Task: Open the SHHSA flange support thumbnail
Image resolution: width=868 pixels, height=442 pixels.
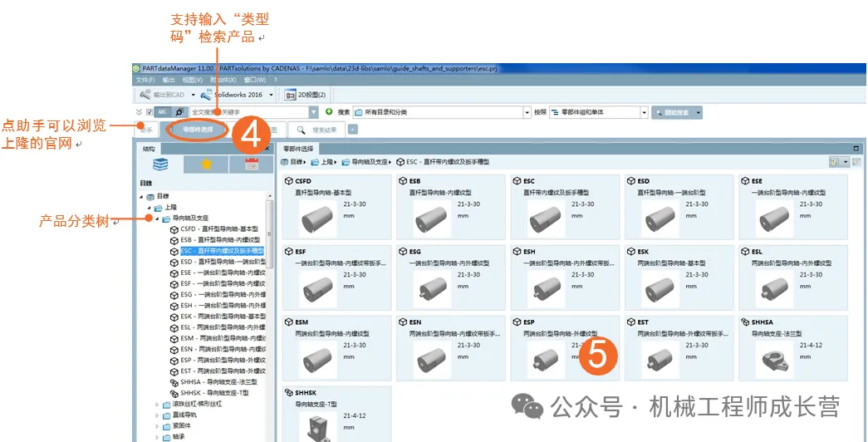Action: tap(774, 360)
